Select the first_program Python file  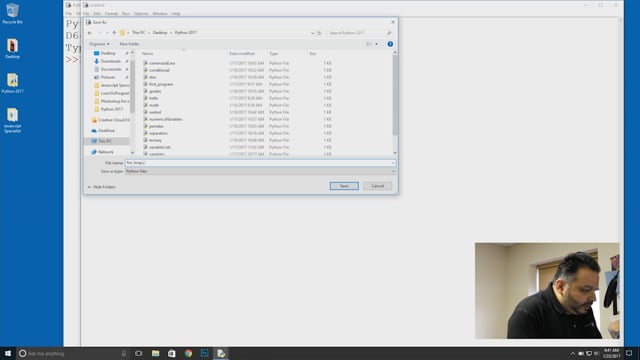[160, 84]
